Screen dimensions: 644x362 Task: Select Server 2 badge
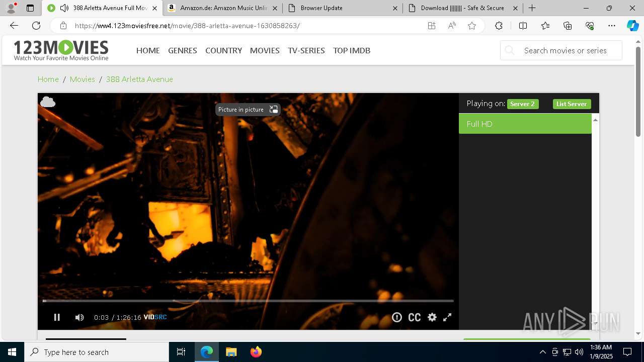(523, 104)
